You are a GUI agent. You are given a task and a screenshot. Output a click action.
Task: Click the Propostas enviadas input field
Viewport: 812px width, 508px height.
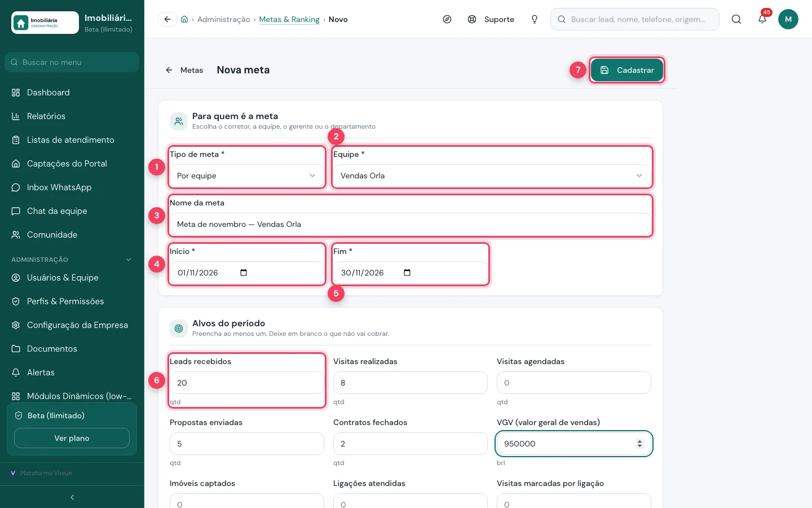click(x=247, y=444)
